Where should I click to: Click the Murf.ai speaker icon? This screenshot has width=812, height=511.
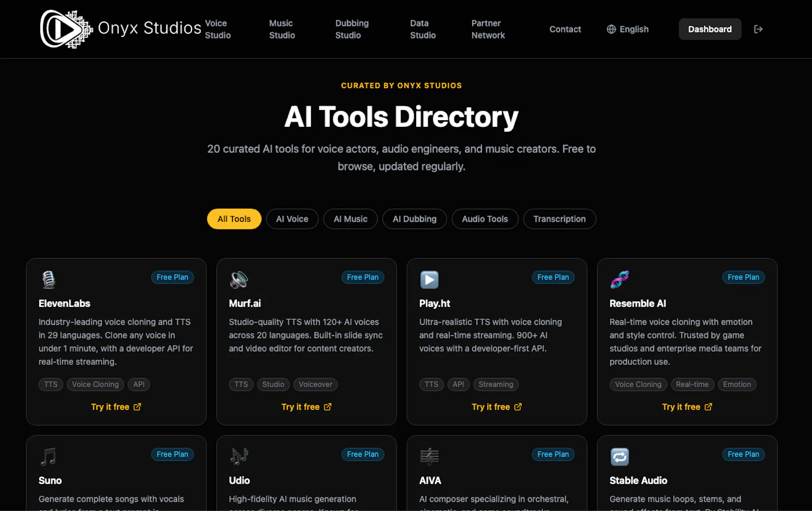tap(239, 279)
